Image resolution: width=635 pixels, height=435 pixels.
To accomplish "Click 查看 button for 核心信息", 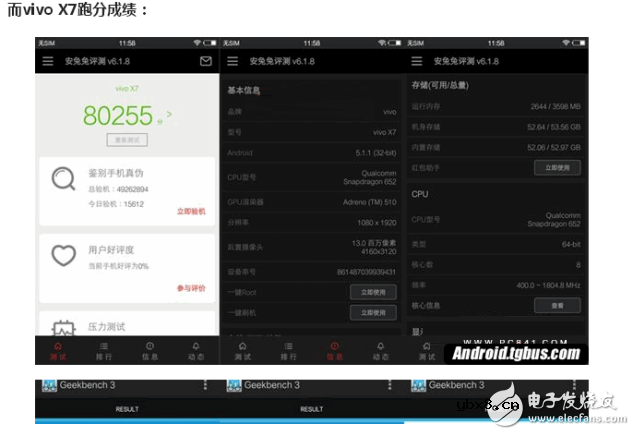I will pyautogui.click(x=557, y=305).
